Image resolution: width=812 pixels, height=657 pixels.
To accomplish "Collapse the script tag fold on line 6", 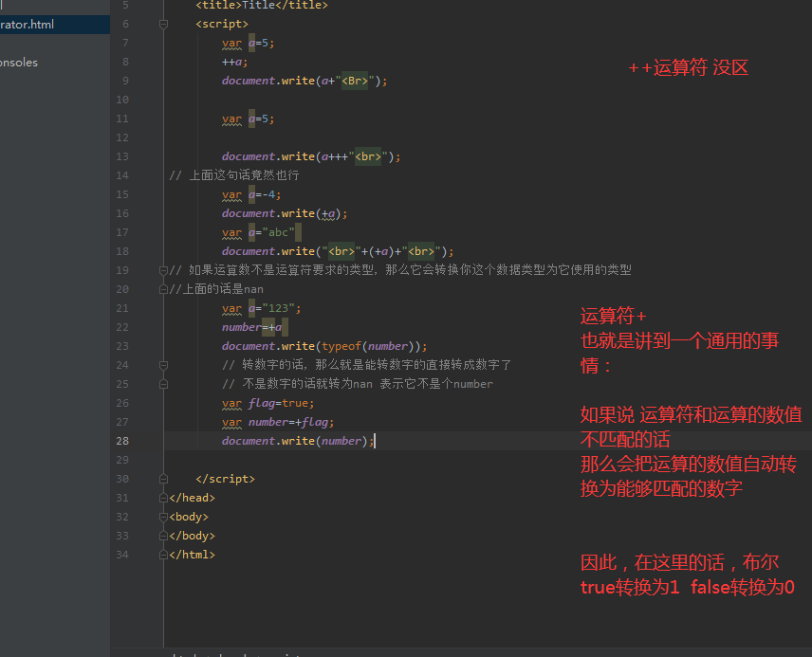I will (164, 24).
